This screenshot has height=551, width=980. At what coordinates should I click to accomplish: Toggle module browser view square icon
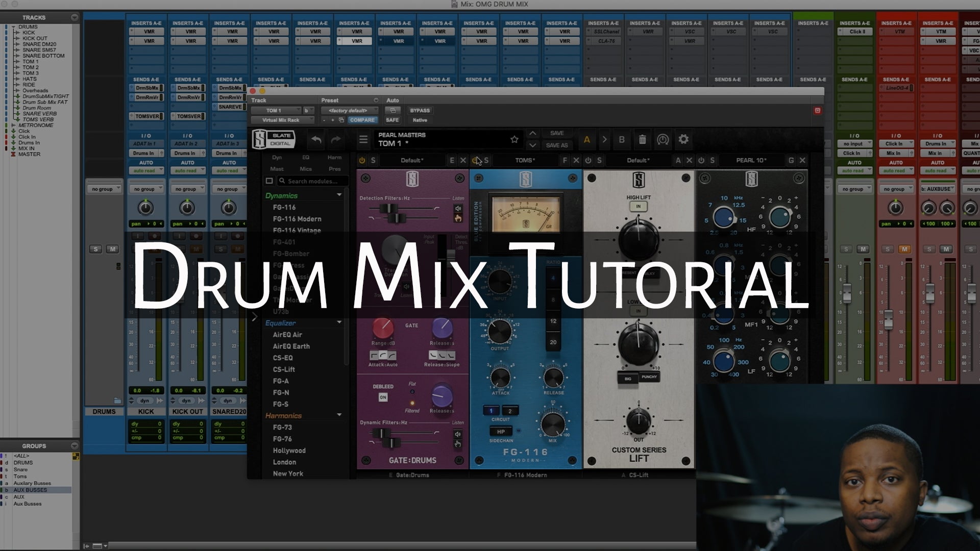[269, 181]
